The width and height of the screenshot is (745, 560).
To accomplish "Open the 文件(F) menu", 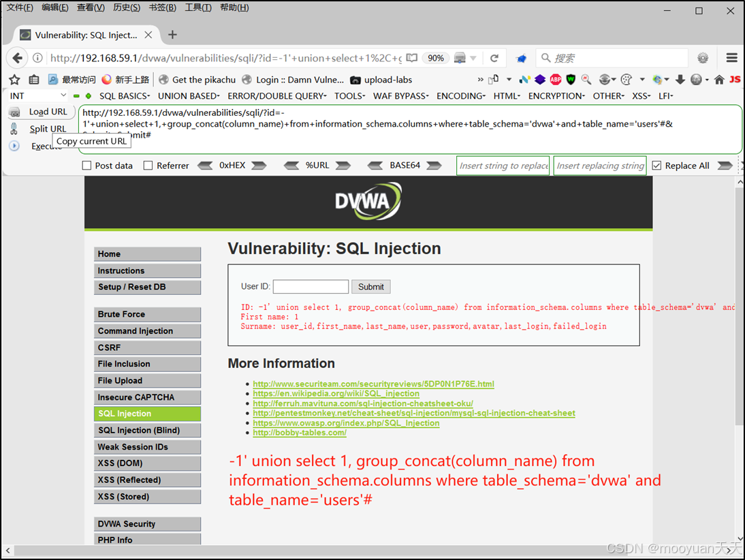I will pos(20,7).
